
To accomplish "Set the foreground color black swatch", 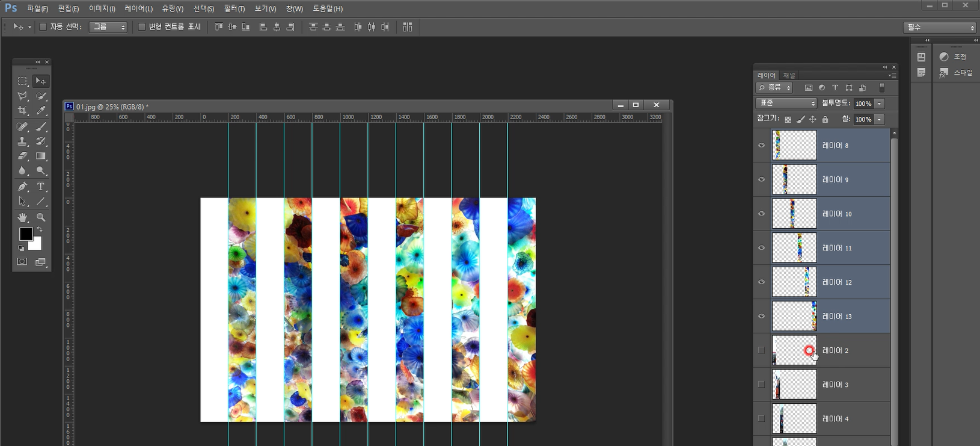I will tap(25, 234).
